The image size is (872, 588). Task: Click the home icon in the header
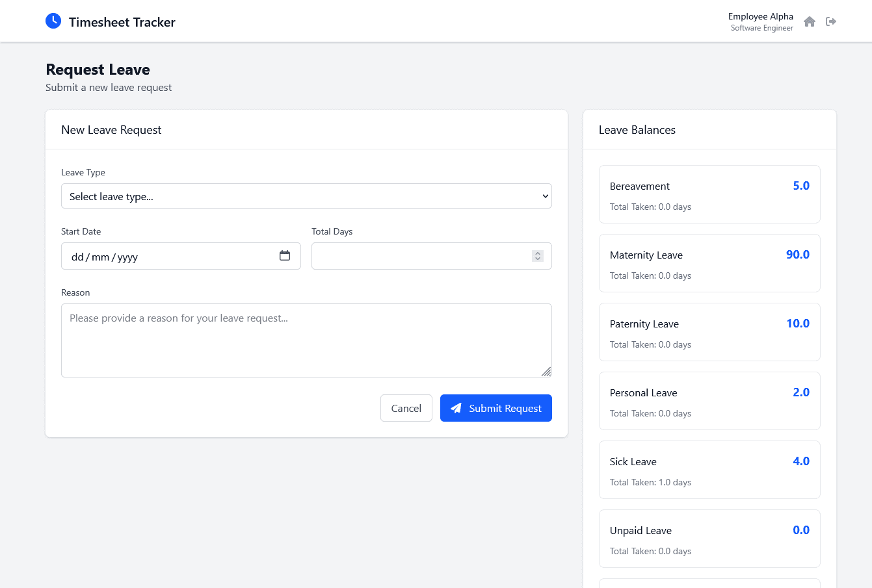[810, 21]
